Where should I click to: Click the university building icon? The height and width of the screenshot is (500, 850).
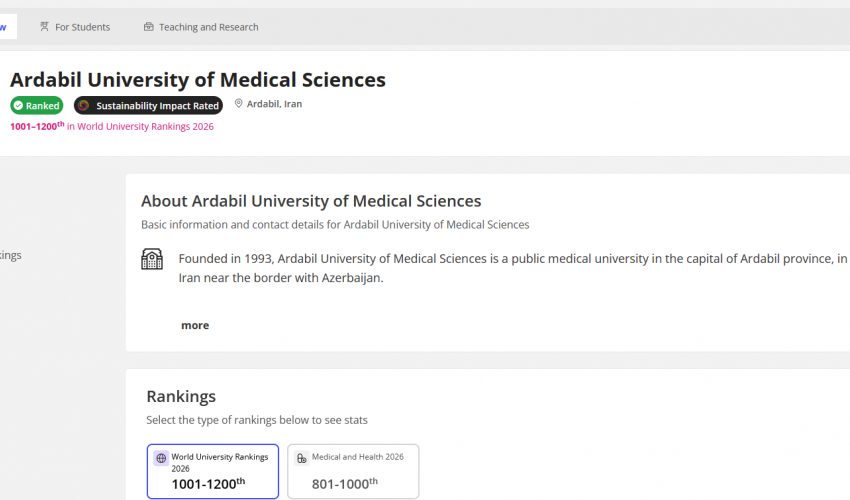[x=152, y=259]
